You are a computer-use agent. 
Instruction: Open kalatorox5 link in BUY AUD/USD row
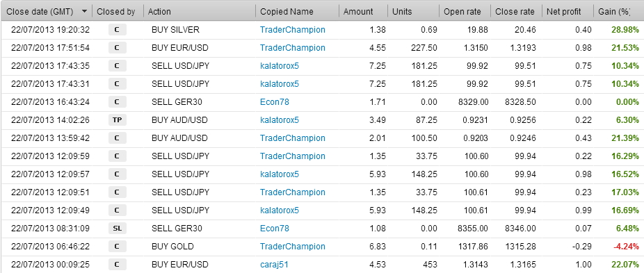pyautogui.click(x=280, y=120)
